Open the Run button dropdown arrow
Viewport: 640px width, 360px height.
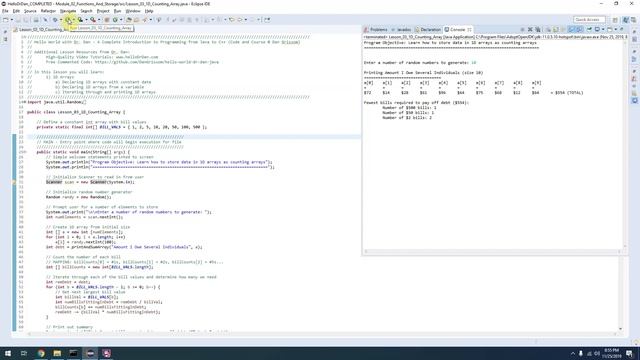(74, 20)
